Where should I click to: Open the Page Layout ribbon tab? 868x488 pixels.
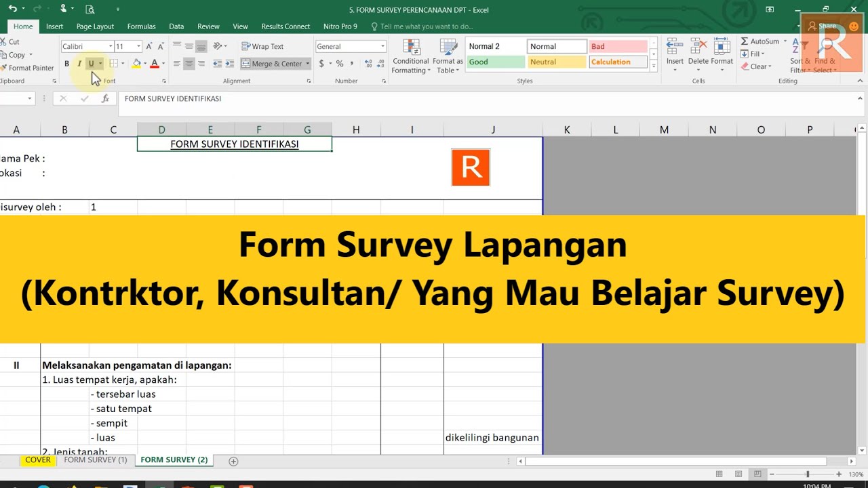tap(95, 26)
